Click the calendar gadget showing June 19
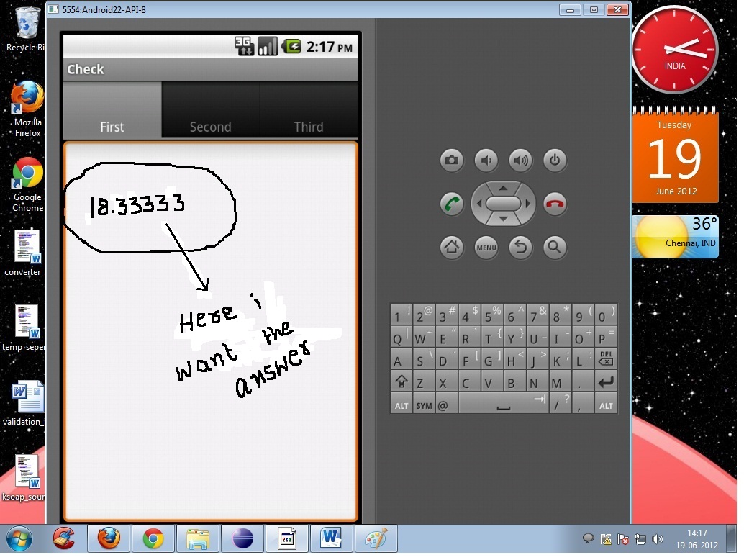744x560 pixels. click(x=675, y=155)
